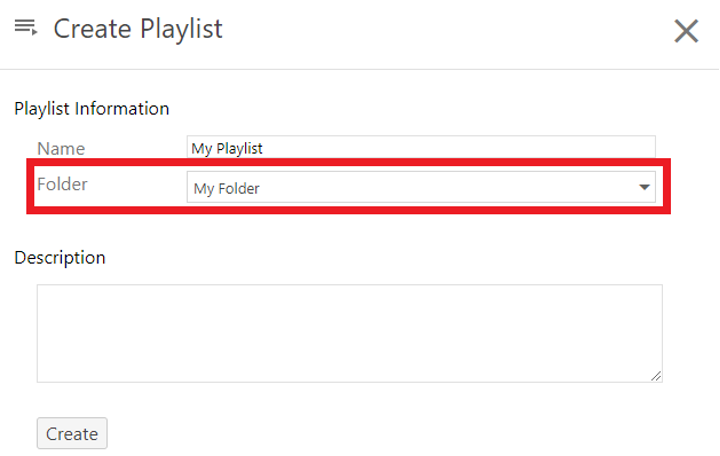Click the playlist icon beside Create Playlist
This screenshot has width=720, height=456.
pyautogui.click(x=26, y=28)
